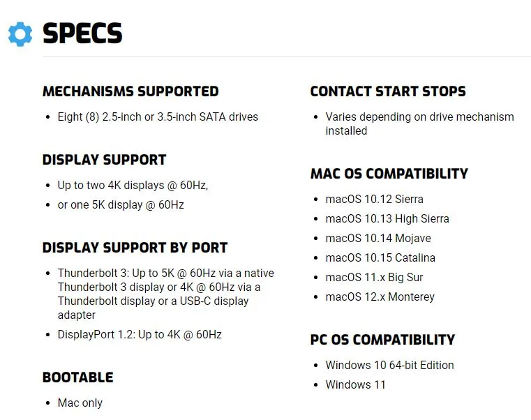531x420 pixels.
Task: Select the Contact Start Stops heading
Action: 388,91
